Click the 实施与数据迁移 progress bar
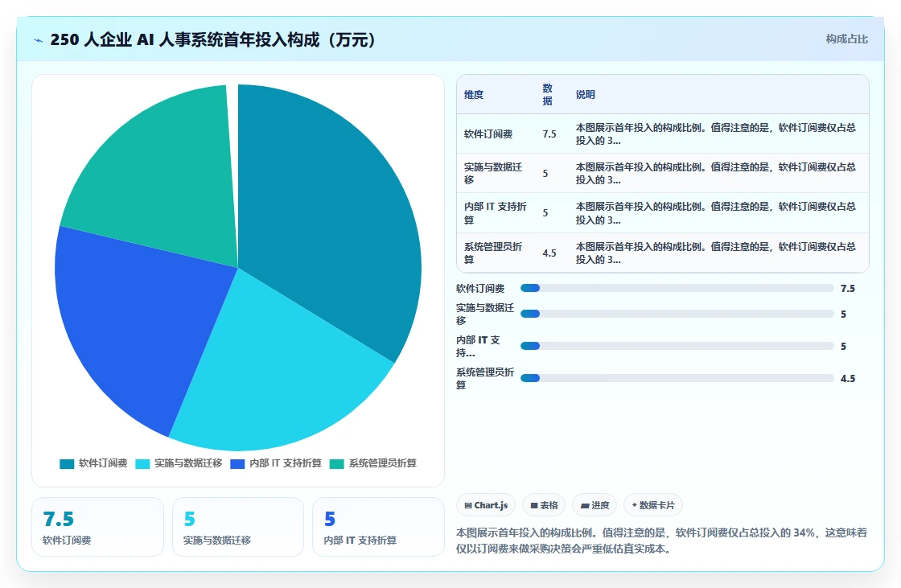901x588 pixels. click(677, 314)
